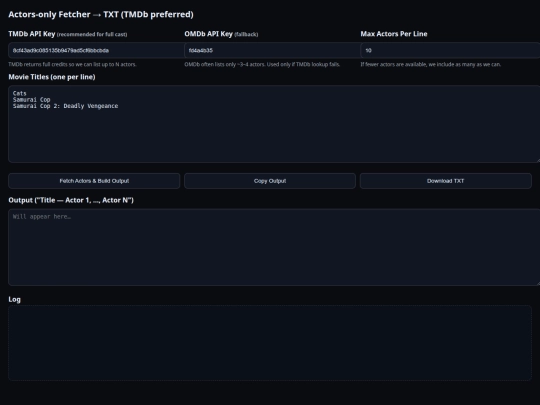Click 'Samurai Cop 2: Deadly Vengeance' line
This screenshot has height=405, width=540.
click(x=65, y=106)
